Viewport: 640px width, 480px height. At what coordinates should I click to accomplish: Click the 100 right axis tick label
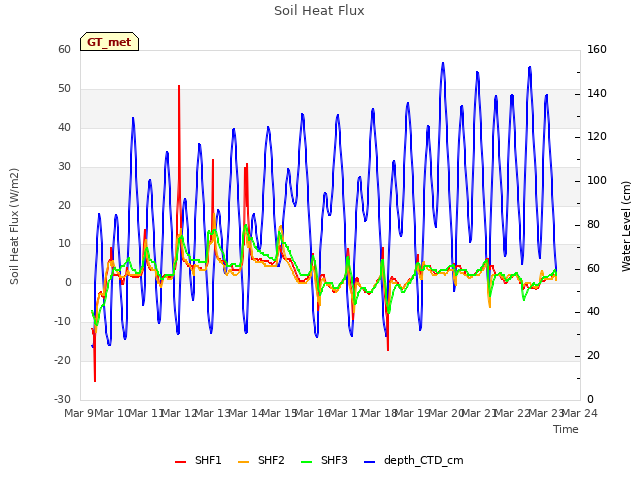coord(597,180)
